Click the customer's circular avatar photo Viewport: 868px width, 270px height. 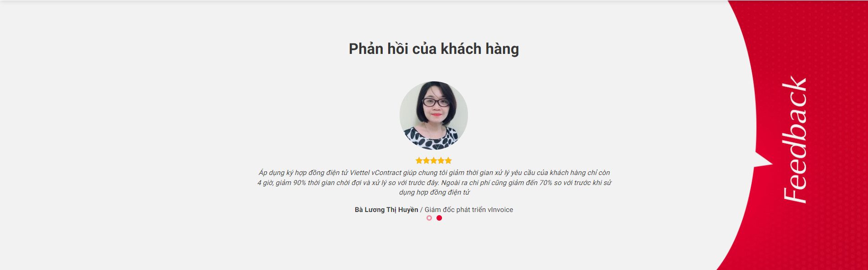tap(434, 116)
